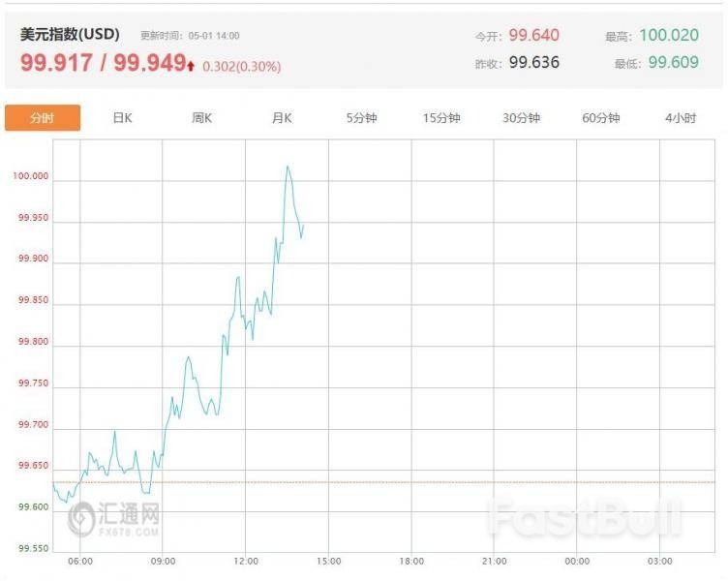Screen dimensions: 728x581
Task: Switch to the 5分钟 interval tab
Action: [361, 118]
